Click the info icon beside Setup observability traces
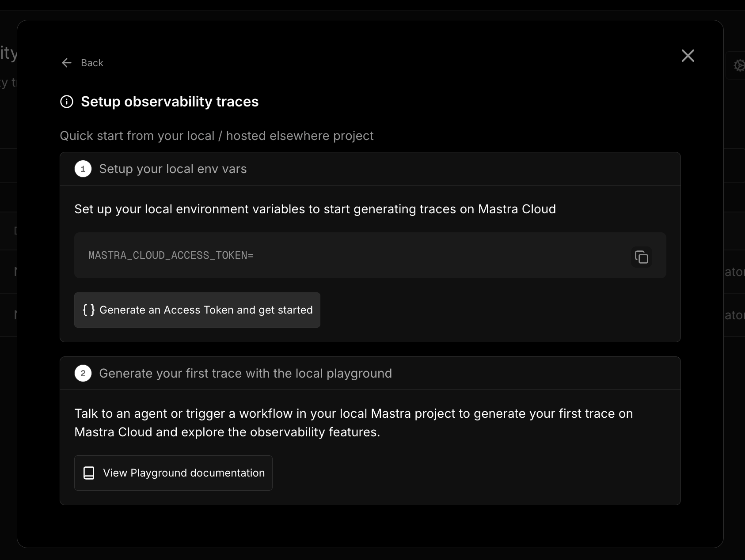The width and height of the screenshot is (745, 560). 67,102
